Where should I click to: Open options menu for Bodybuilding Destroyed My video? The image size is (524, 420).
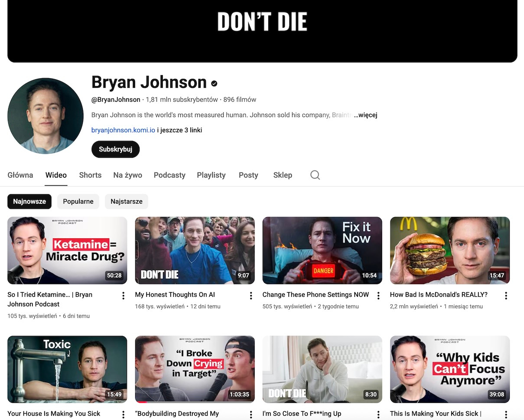[x=251, y=415]
